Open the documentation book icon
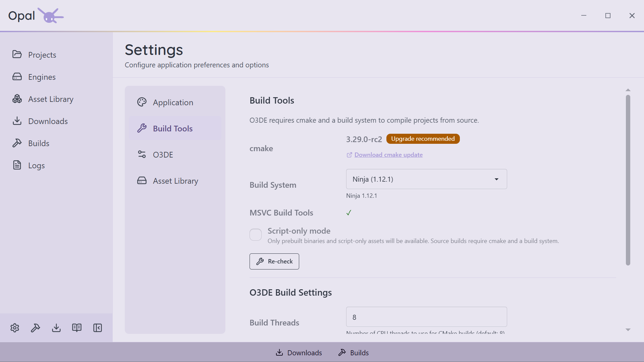The image size is (644, 362). click(x=77, y=328)
